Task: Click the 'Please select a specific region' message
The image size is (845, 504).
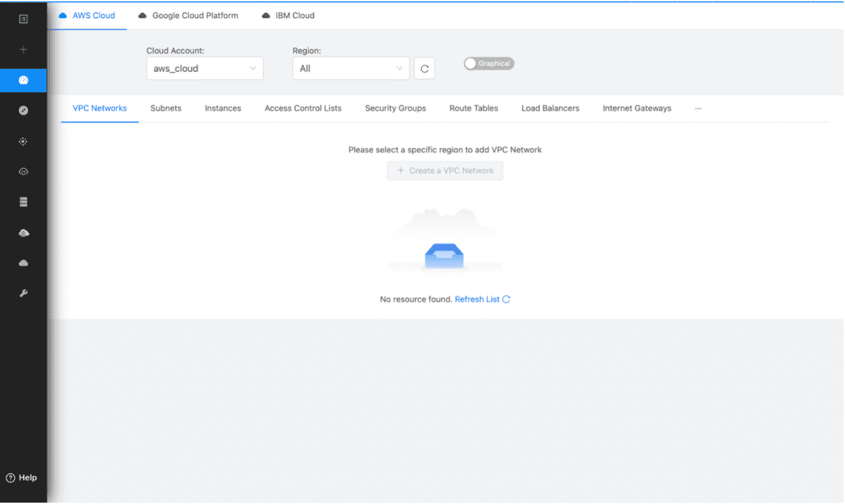Action: coord(445,150)
